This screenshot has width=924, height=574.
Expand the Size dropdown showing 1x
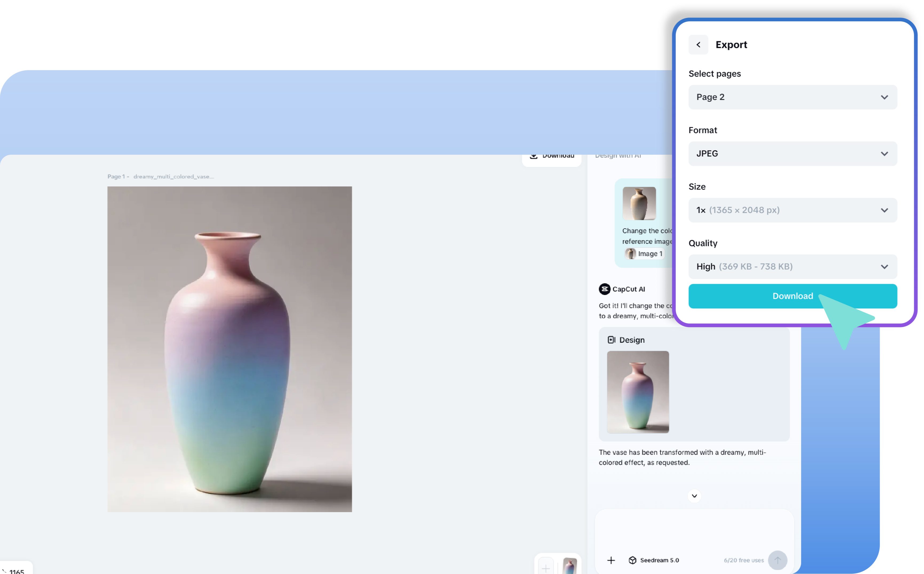point(793,210)
